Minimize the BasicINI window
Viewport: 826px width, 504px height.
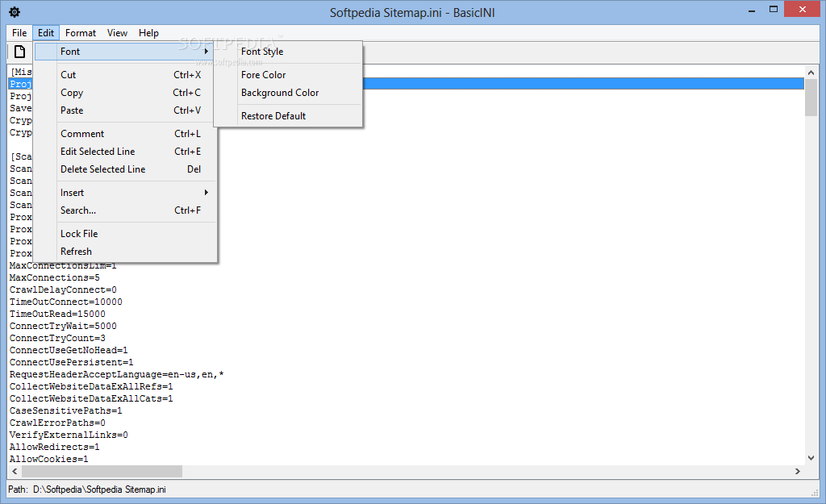(x=752, y=10)
